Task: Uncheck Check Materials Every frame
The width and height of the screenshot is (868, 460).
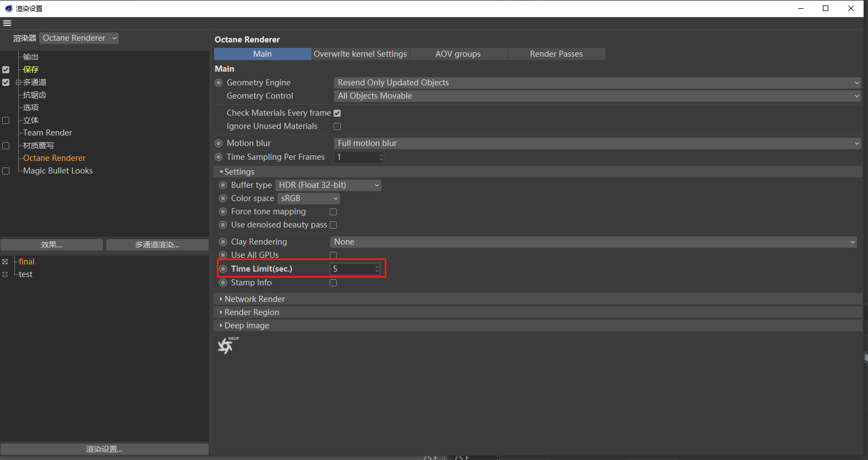Action: click(x=337, y=113)
